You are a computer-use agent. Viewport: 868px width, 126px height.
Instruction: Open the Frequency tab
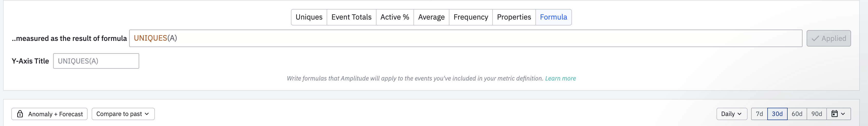(x=470, y=17)
